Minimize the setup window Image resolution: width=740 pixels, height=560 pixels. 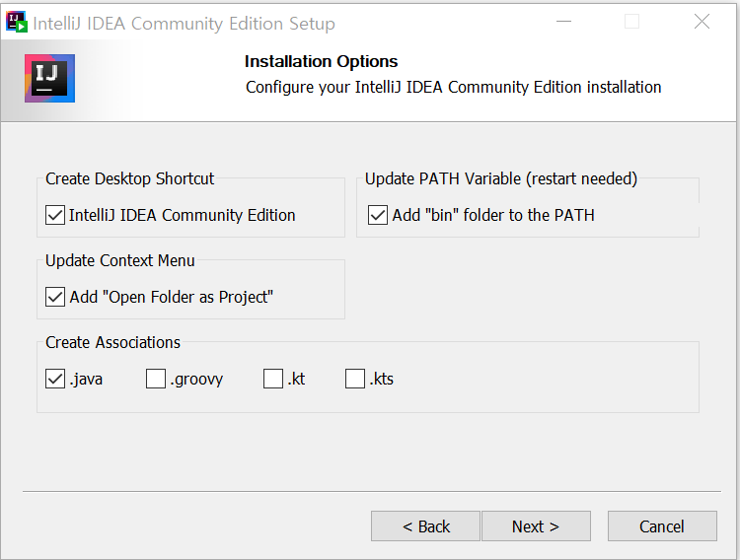(563, 23)
